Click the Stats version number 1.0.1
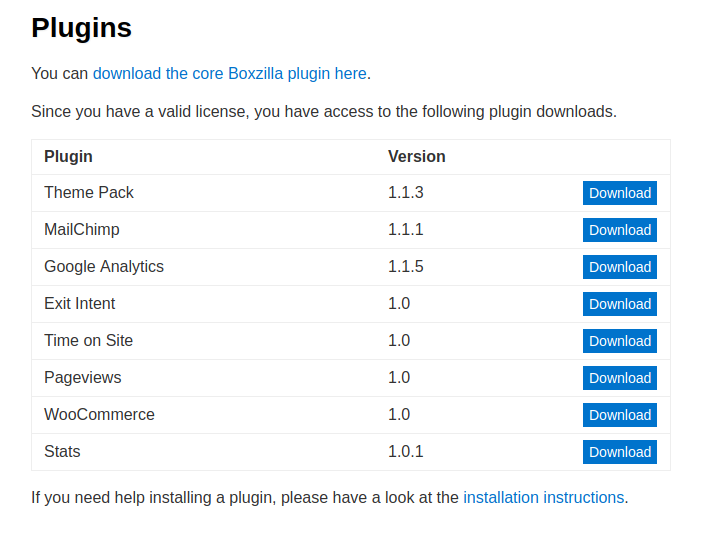Viewport: 705px width, 543px height. 405,451
